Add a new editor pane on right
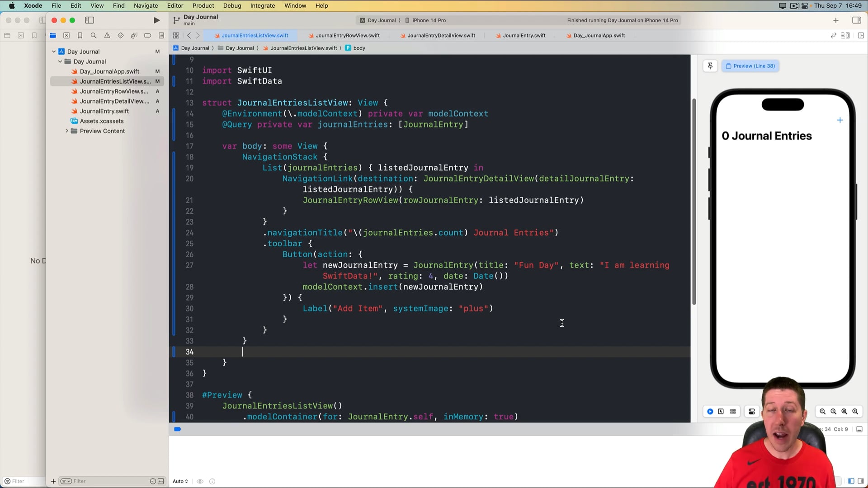The width and height of the screenshot is (868, 488). [x=861, y=36]
